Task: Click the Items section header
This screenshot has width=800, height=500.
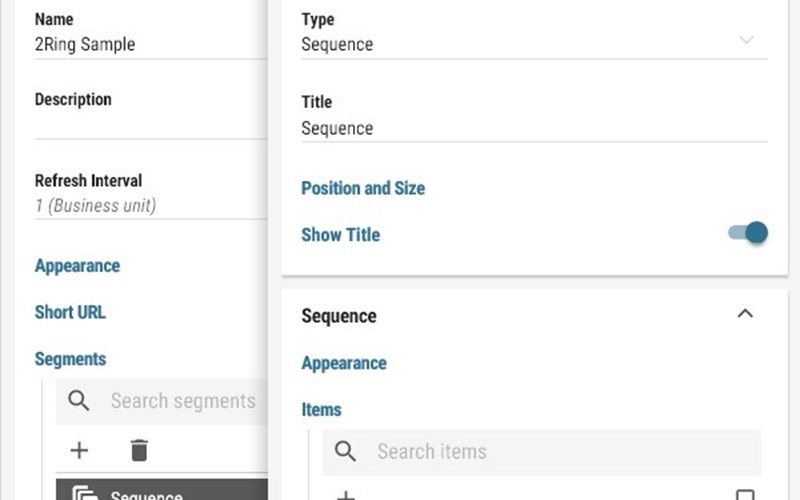Action: tap(321, 409)
